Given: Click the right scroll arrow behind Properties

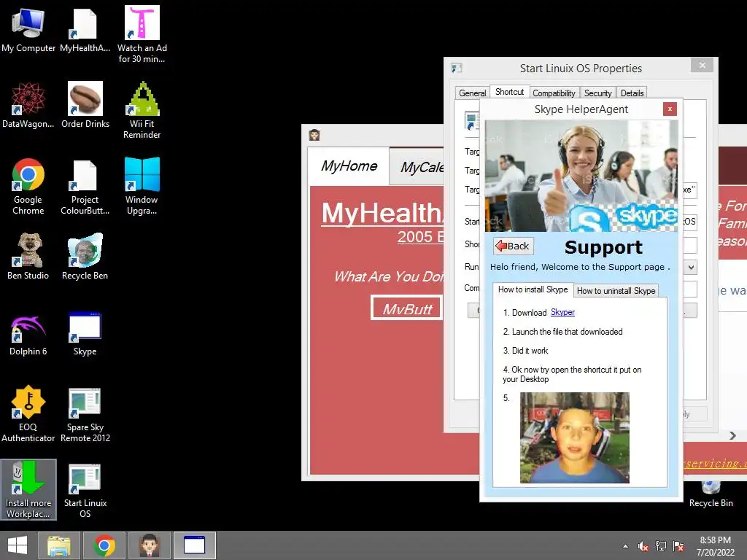Looking at the screenshot, I should point(732,436).
